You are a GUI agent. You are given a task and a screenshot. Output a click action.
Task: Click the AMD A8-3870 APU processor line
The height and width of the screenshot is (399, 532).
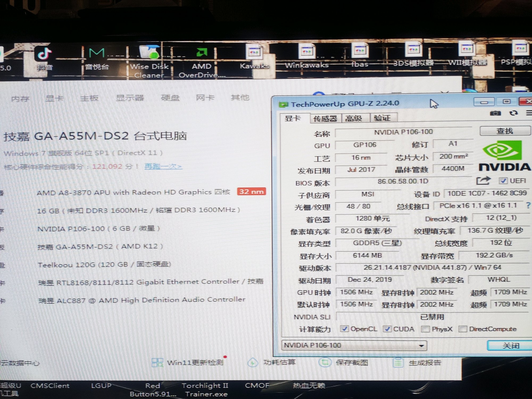(x=134, y=192)
